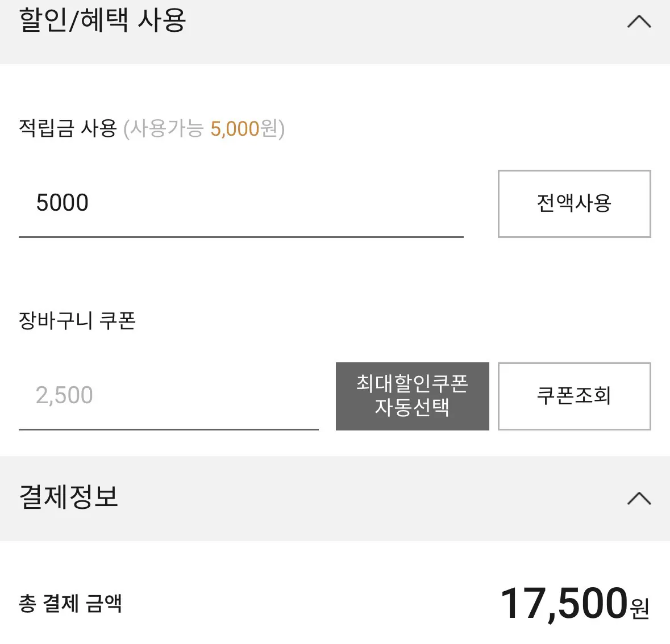Apply 최대할인쿠폰 자동선택 button
Screen dimensions: 670x644
[412, 396]
